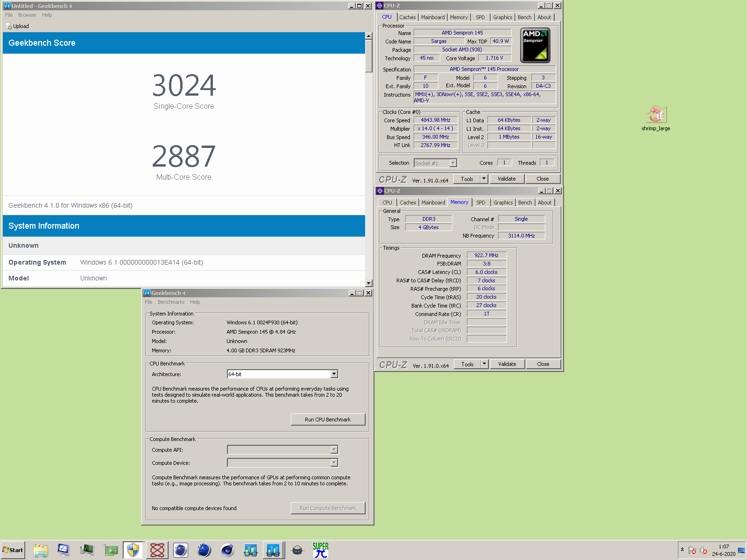Click the red atom-loops icon on taskbar

click(x=157, y=550)
